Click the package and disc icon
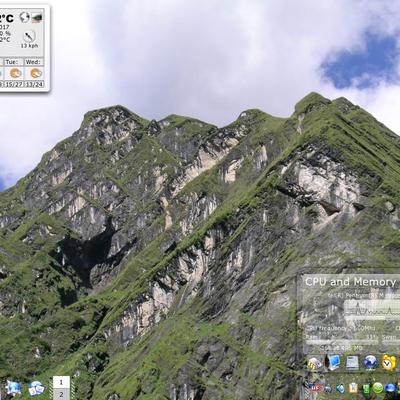 (314, 363)
